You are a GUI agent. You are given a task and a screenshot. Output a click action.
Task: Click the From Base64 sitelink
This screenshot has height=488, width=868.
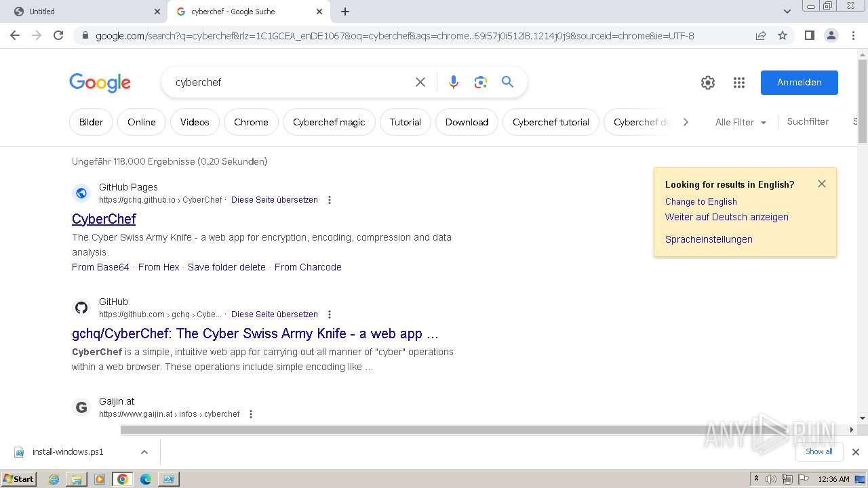(x=100, y=267)
